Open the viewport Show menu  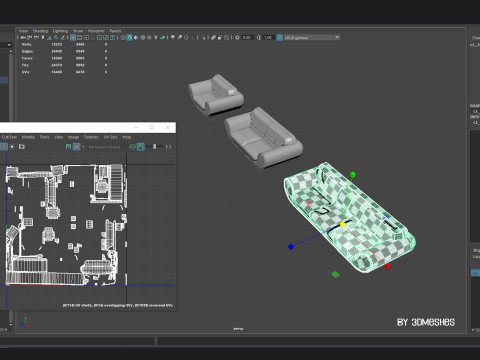(x=78, y=31)
